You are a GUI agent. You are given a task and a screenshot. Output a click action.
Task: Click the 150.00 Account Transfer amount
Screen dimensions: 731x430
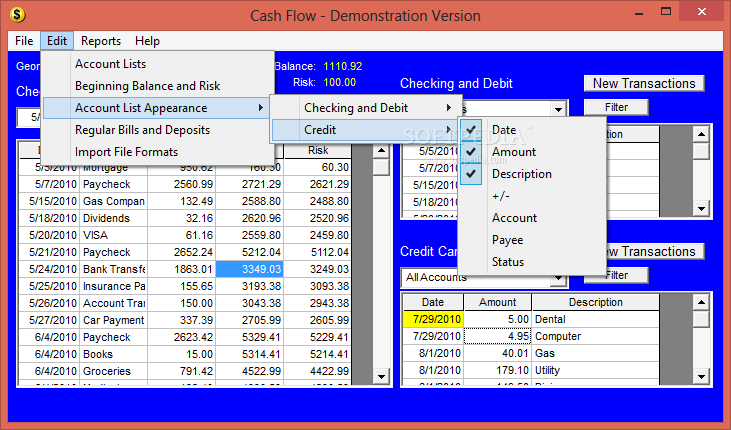[181, 303]
